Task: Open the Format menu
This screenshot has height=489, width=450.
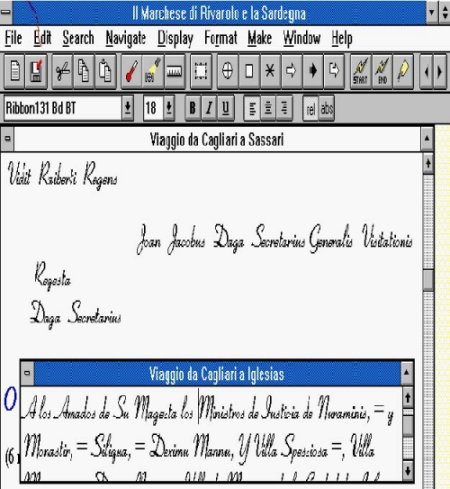Action: click(220, 38)
